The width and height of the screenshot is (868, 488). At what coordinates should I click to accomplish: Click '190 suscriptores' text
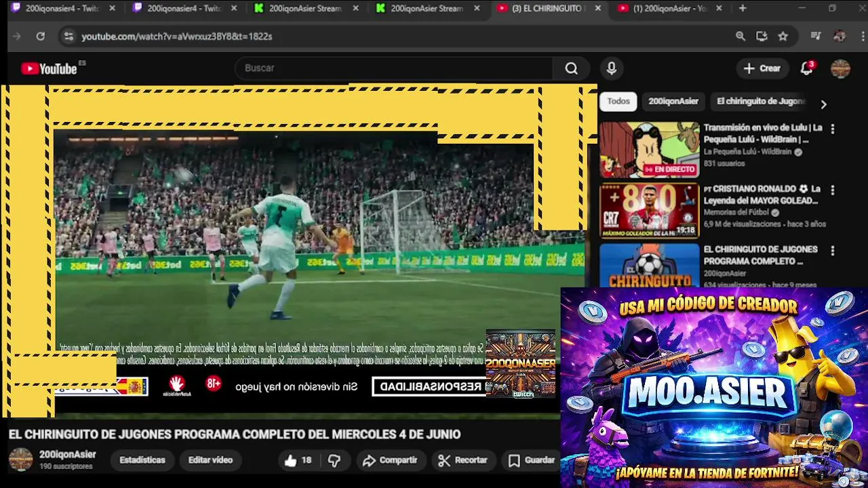[66, 466]
